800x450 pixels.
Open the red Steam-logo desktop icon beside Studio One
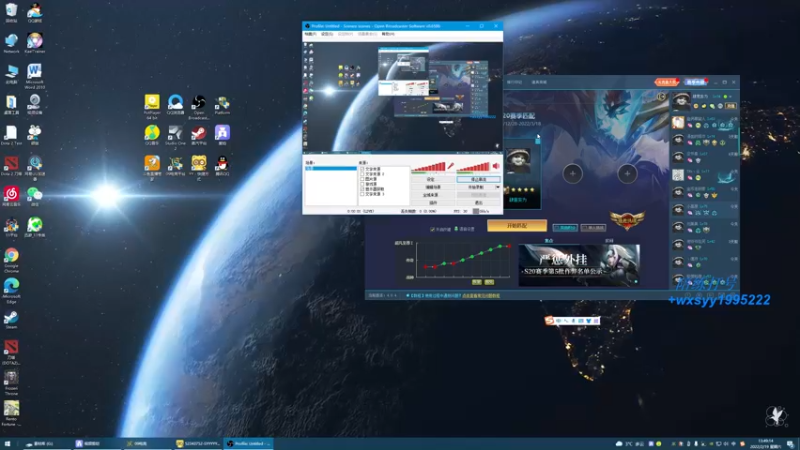point(199,135)
